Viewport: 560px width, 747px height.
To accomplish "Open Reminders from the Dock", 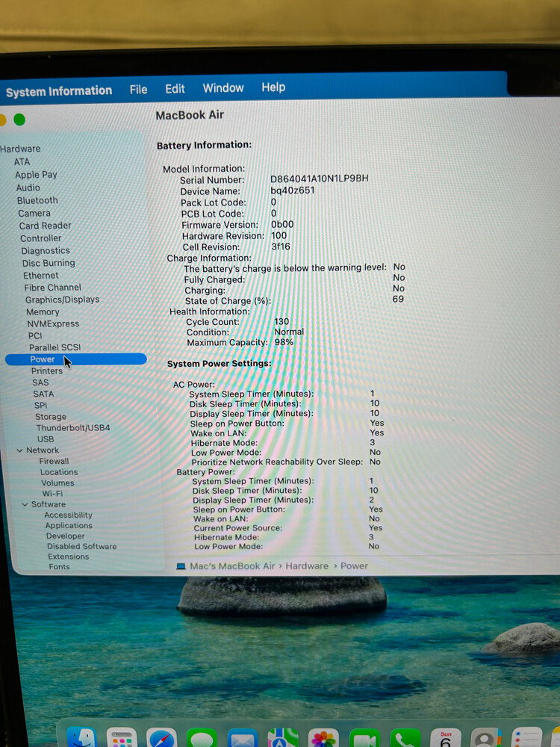I will tap(526, 737).
